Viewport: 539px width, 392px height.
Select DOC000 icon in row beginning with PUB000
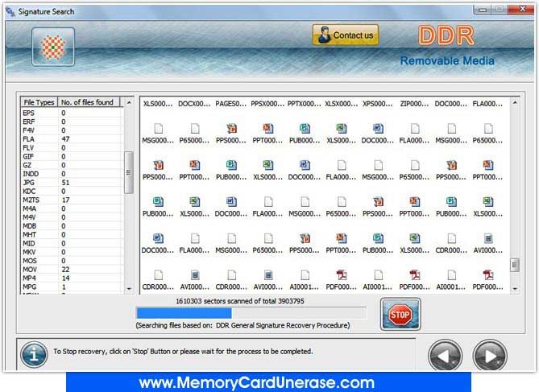(x=231, y=202)
